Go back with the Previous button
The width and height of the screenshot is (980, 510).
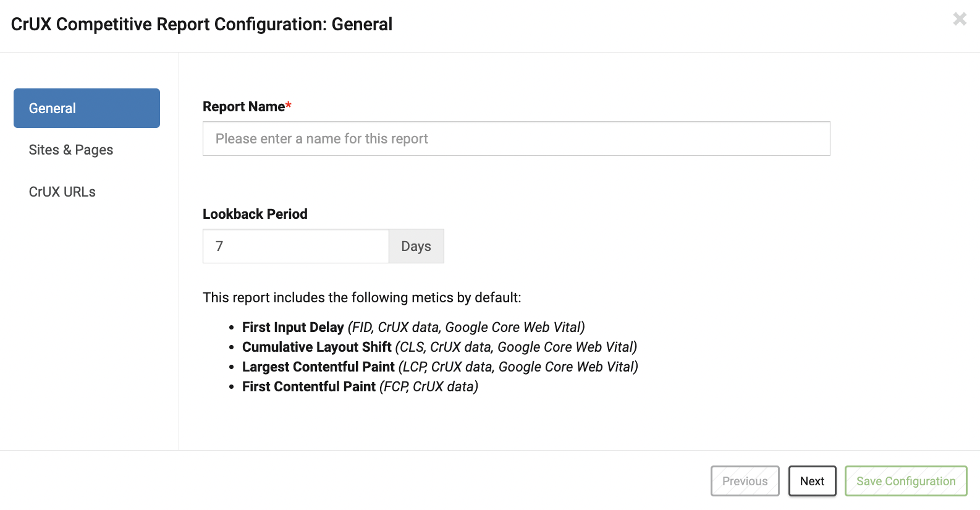click(x=745, y=481)
